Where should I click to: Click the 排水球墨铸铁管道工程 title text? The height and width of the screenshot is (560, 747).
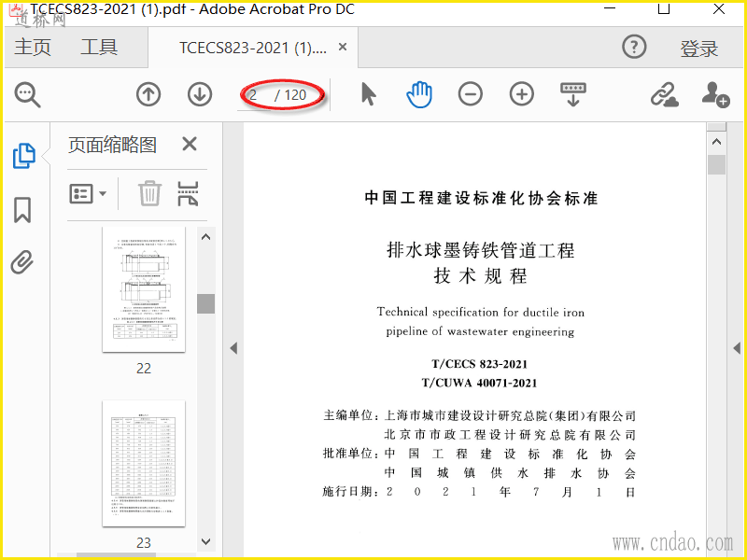point(480,250)
